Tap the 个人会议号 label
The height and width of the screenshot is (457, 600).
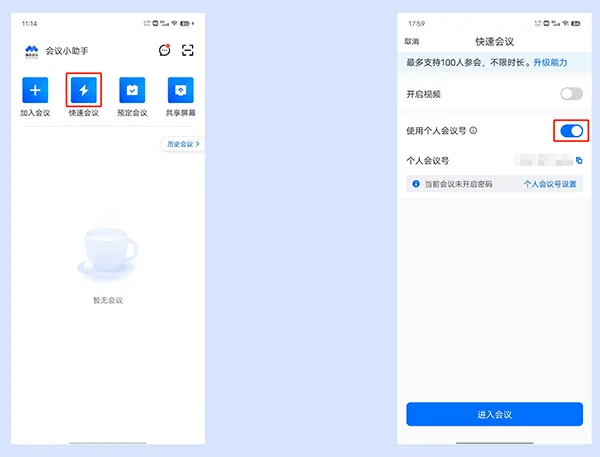click(x=427, y=161)
